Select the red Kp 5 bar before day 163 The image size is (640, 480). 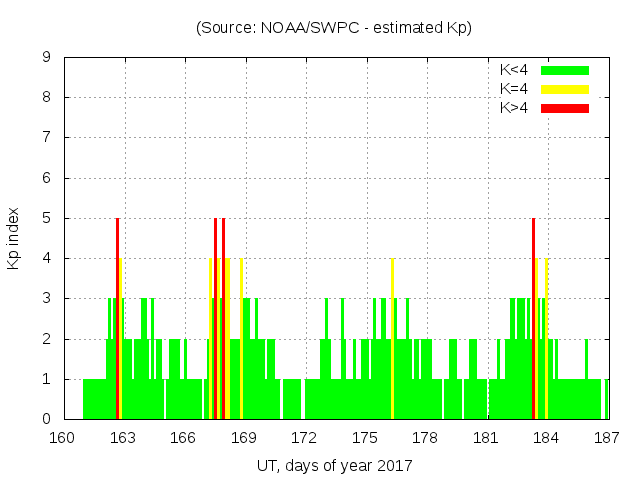coord(117,320)
